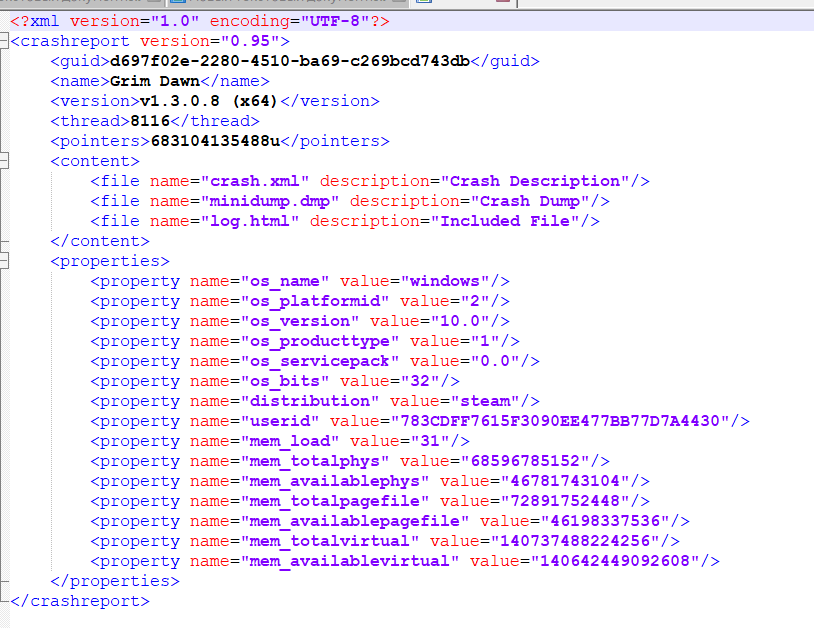Click the Crash Dump description text
The height and width of the screenshot is (628, 814).
(530, 201)
